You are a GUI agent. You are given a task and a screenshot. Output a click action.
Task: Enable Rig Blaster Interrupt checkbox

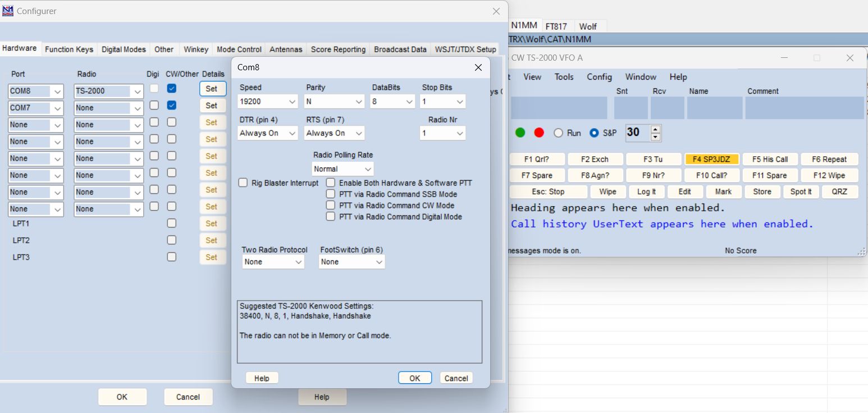click(243, 183)
